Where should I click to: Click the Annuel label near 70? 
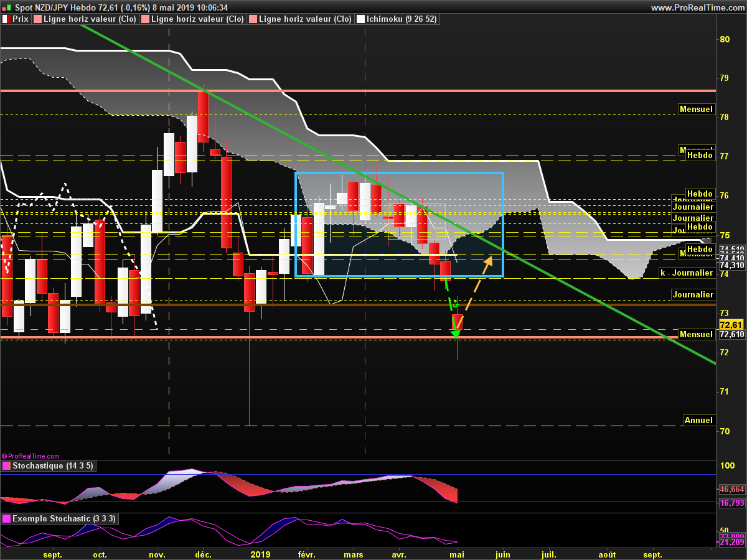(x=698, y=420)
